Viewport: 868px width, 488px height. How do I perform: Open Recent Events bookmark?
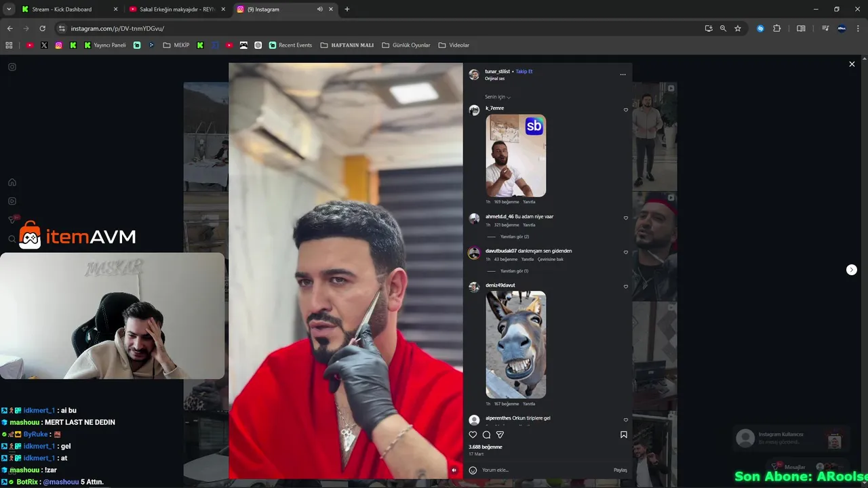coord(290,45)
